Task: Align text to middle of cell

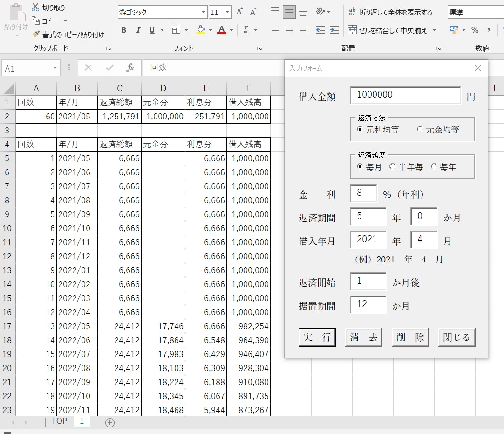Action: point(289,12)
